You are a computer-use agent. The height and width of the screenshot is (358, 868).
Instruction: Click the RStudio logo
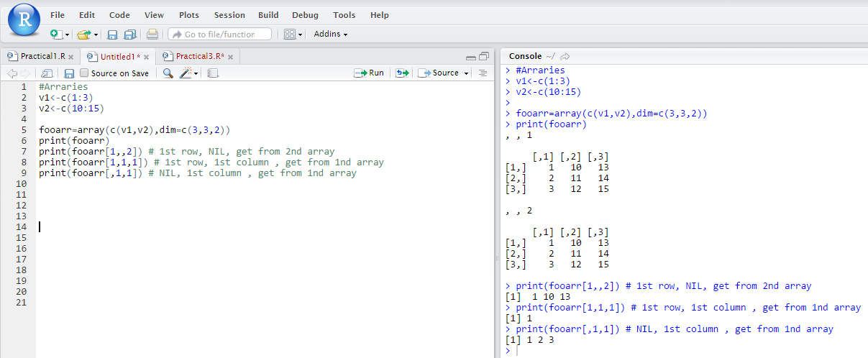coord(24,20)
